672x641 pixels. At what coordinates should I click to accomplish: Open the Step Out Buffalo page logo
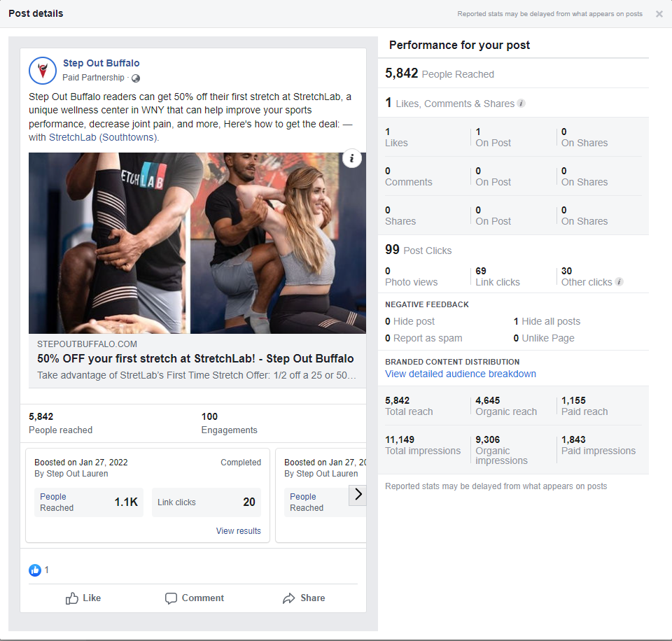pyautogui.click(x=43, y=71)
